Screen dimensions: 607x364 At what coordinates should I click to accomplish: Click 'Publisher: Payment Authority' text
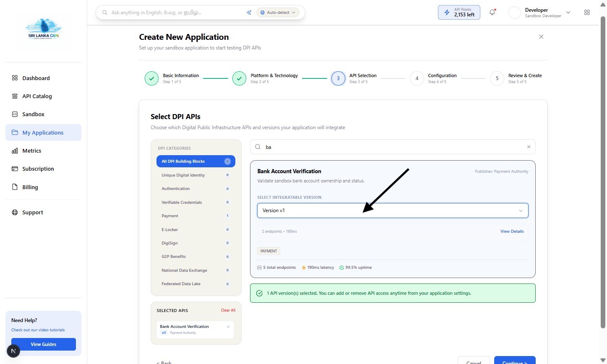click(x=501, y=172)
